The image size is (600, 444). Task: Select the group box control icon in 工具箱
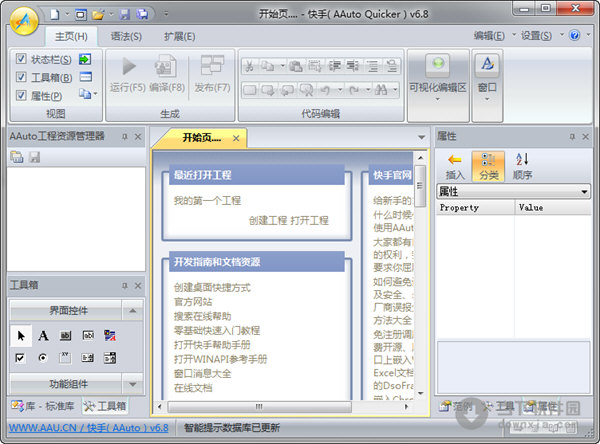65,358
